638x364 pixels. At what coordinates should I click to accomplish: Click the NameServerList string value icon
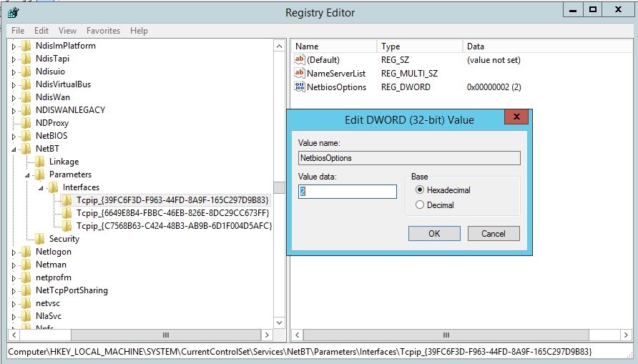click(x=300, y=74)
